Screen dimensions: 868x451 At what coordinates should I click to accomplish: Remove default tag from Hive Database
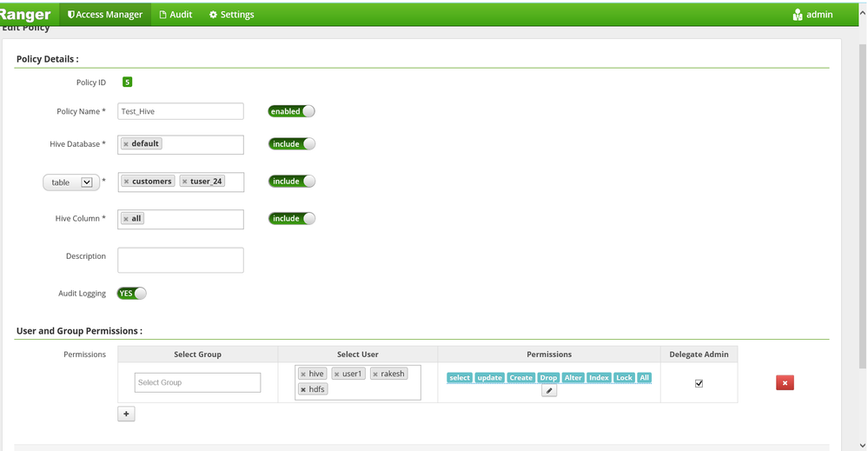(126, 144)
